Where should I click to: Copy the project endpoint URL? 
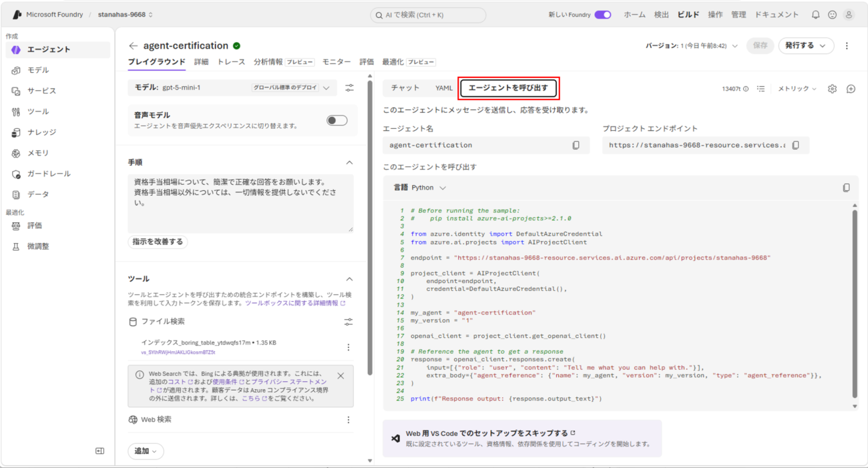pyautogui.click(x=795, y=146)
